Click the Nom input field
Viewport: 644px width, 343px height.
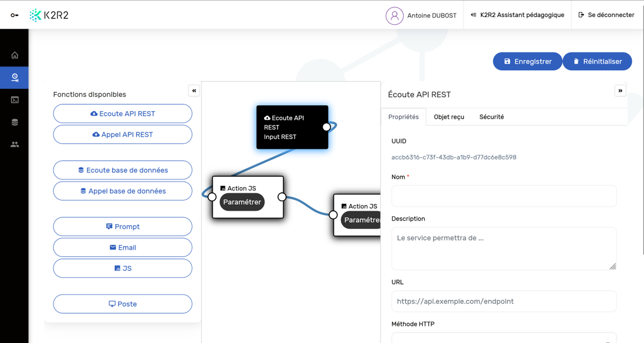[503, 196]
